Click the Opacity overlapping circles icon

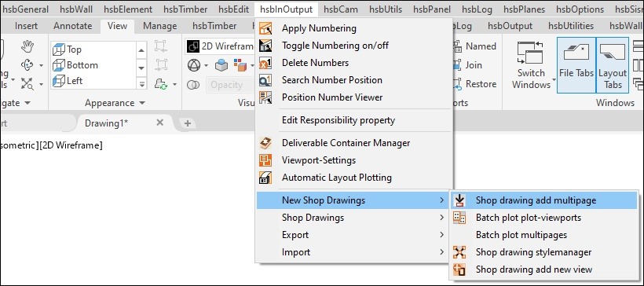(193, 85)
